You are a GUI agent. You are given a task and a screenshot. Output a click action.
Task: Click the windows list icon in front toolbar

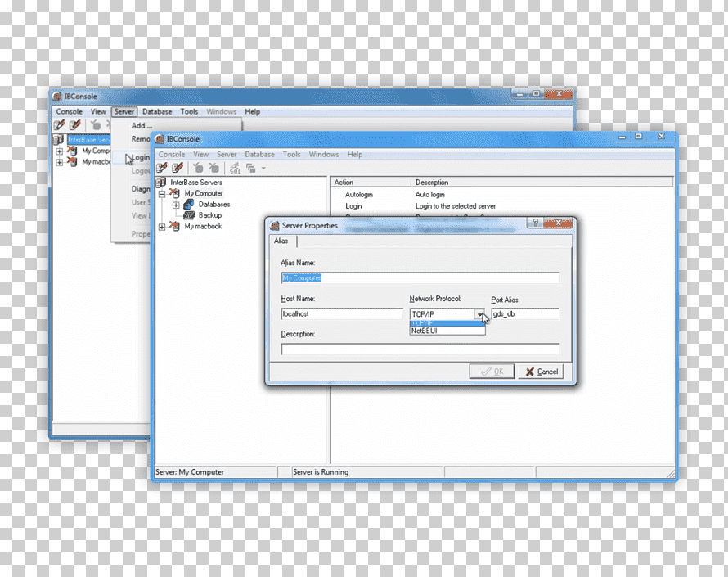pyautogui.click(x=251, y=168)
